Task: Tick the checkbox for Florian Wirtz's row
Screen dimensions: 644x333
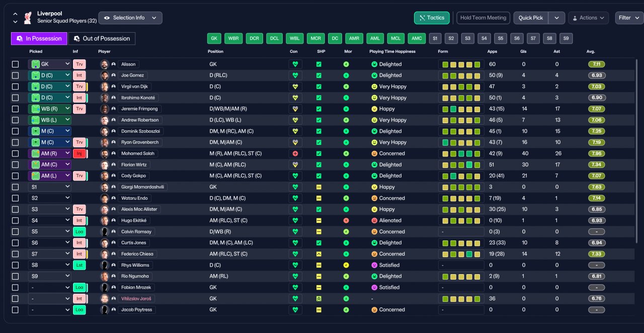Action: tap(16, 164)
